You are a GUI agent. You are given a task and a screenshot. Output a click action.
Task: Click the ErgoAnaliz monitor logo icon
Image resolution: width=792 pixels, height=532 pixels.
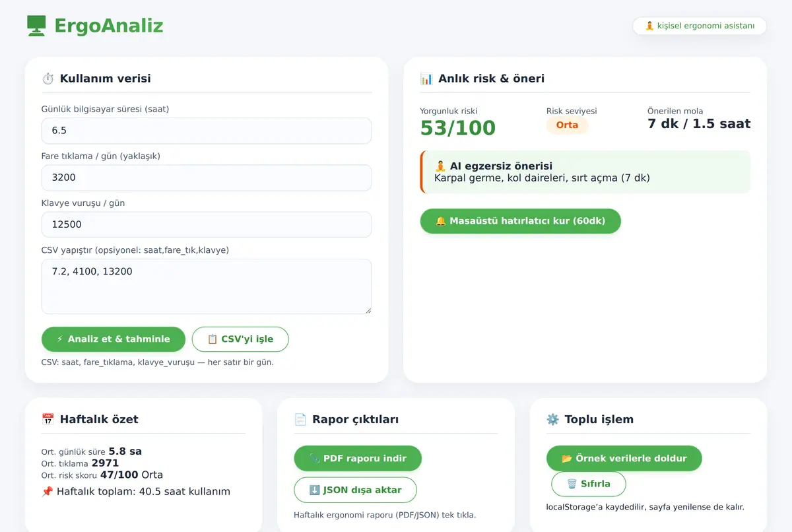36,26
